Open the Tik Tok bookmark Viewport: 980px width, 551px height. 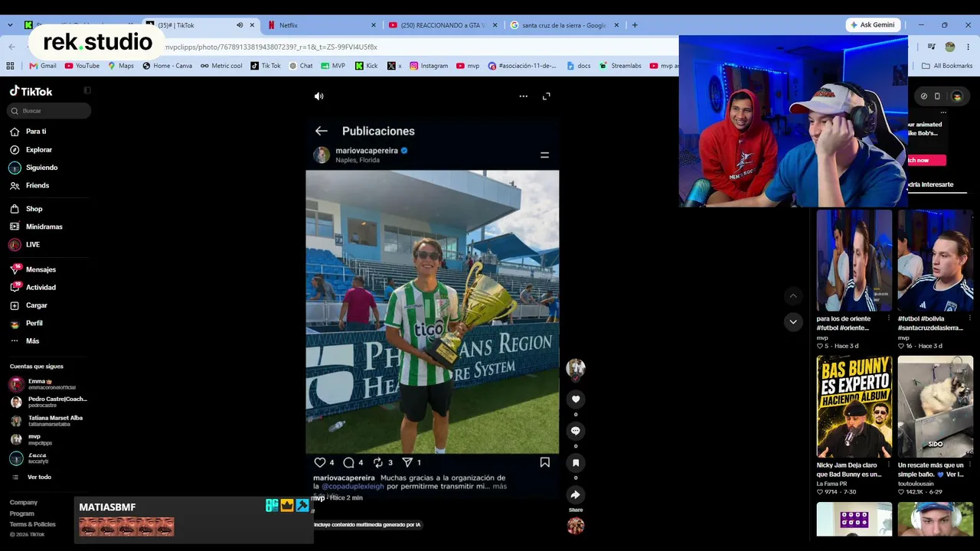click(x=266, y=66)
